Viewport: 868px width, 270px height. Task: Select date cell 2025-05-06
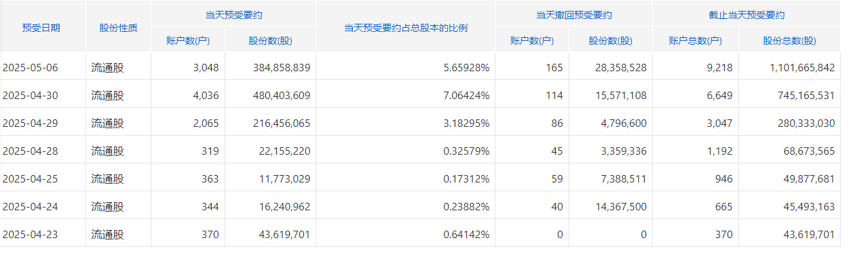tap(31, 67)
